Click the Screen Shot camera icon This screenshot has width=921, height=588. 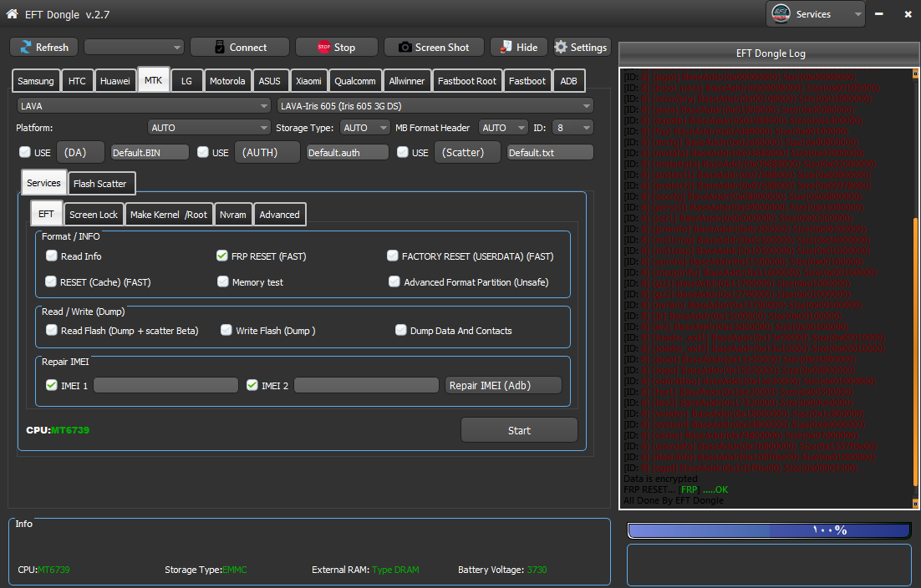click(x=405, y=47)
